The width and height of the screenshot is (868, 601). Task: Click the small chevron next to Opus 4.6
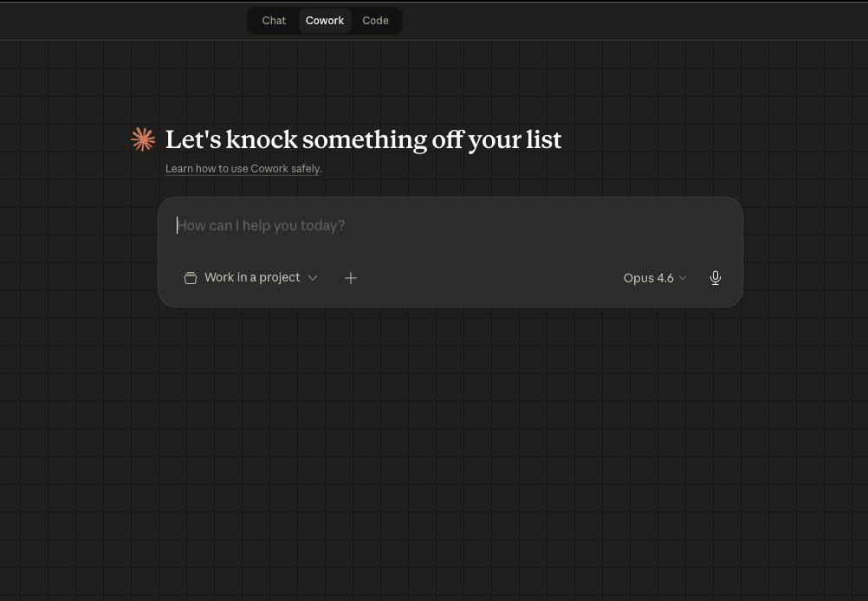683,278
